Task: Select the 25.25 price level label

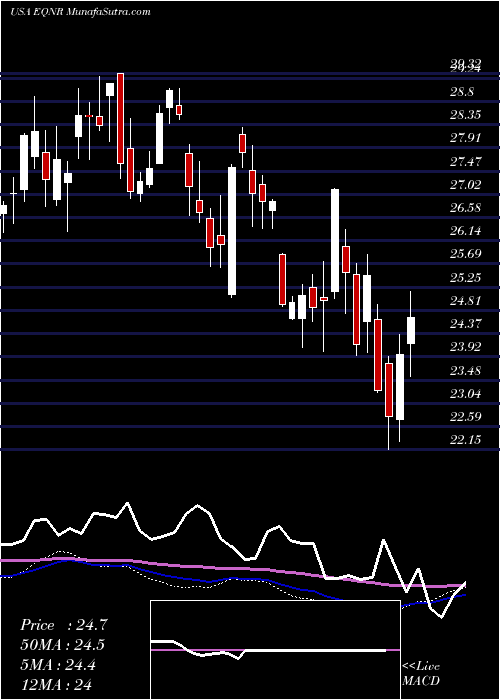Action: pos(465,278)
